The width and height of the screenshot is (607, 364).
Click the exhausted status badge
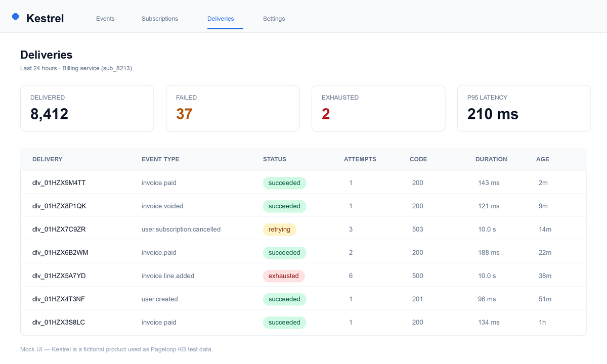tap(284, 276)
